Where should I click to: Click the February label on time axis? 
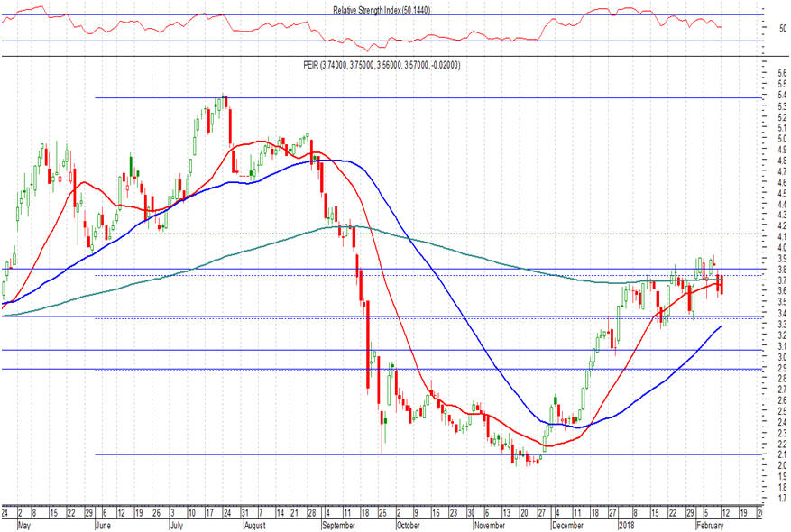tap(710, 524)
